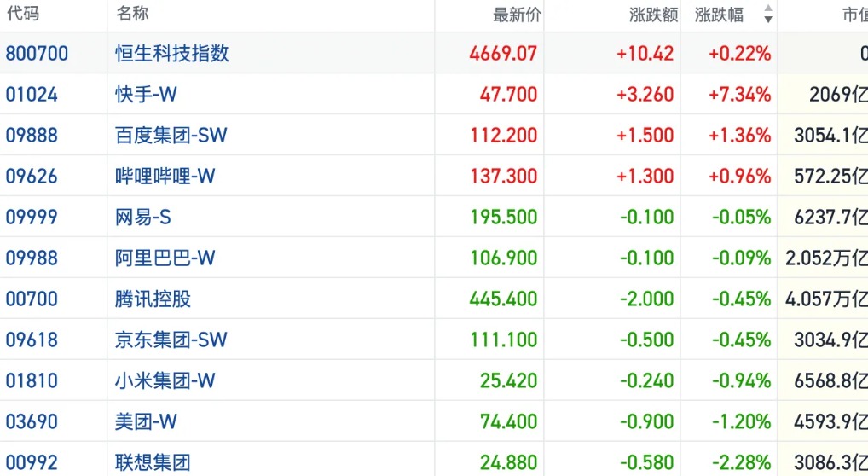Select 百度 latest price 112.200

(x=504, y=136)
